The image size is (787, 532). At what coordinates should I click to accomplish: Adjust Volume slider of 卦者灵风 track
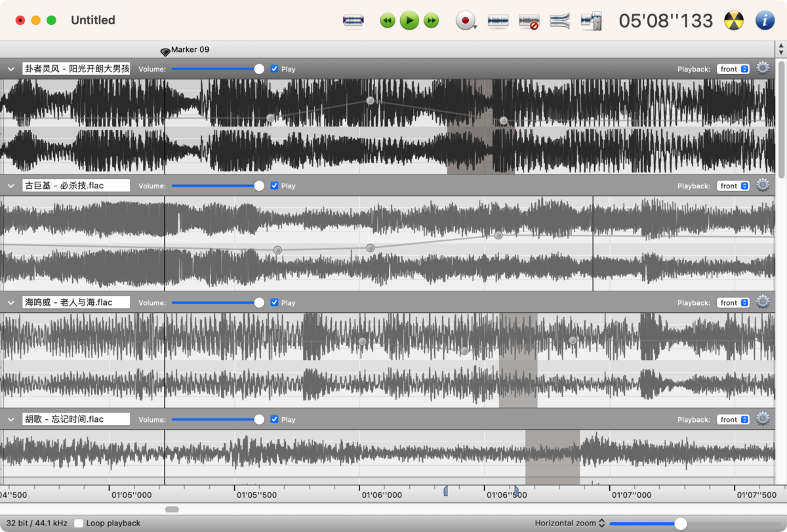pos(218,69)
